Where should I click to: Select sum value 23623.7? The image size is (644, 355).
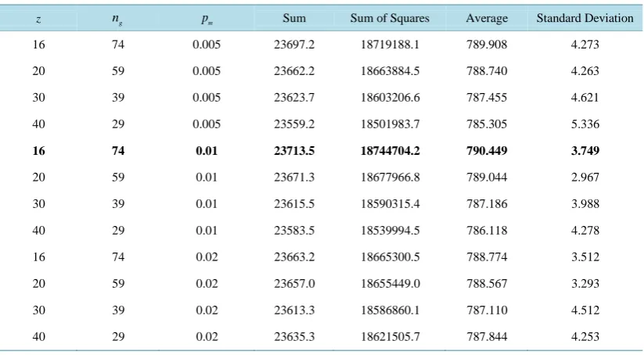[294, 98]
